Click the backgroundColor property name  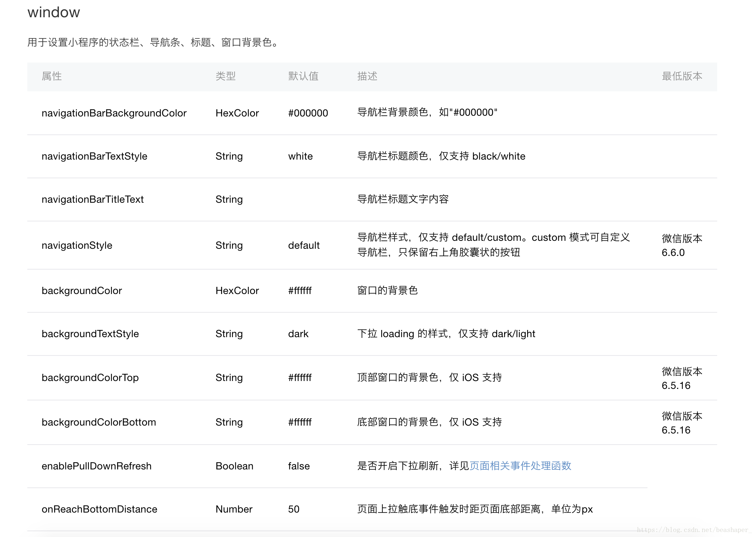point(82,291)
